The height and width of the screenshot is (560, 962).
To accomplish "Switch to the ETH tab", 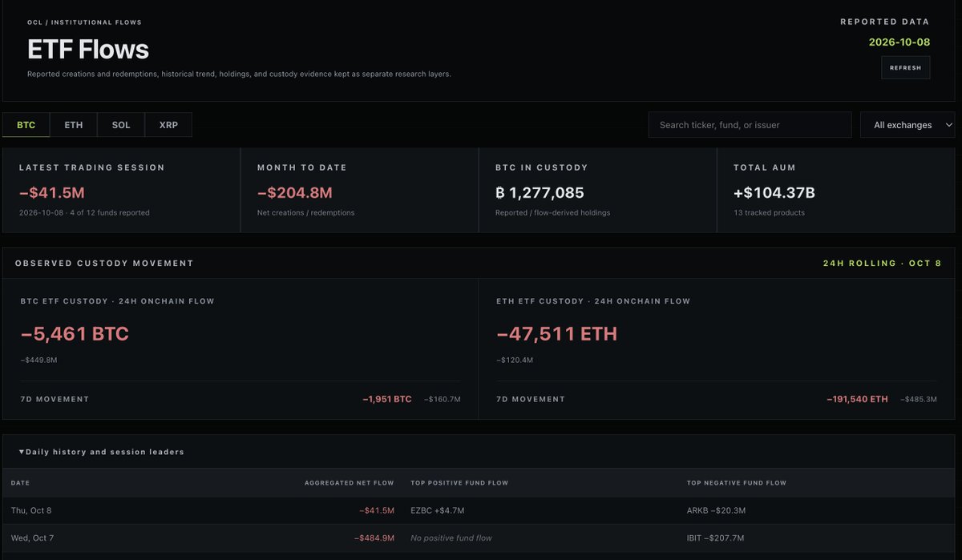I will [x=74, y=125].
